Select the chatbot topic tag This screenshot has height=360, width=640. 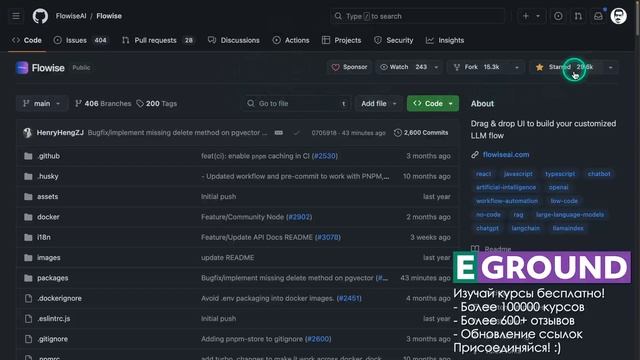(x=599, y=174)
